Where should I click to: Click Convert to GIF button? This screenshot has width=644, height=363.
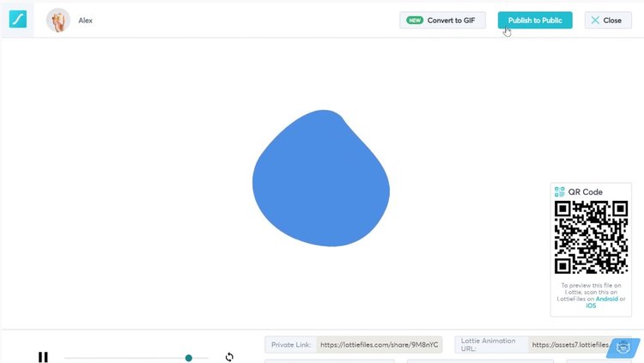[x=442, y=21]
